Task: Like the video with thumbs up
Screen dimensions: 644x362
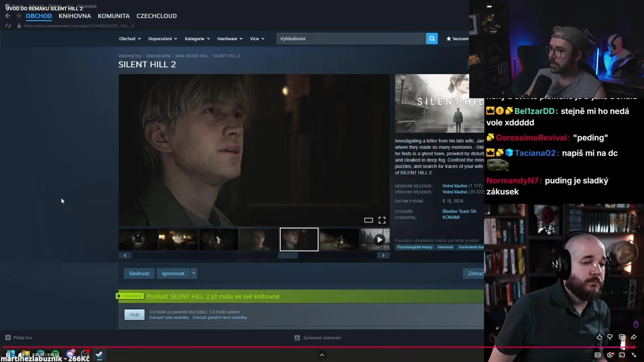Action: (599, 337)
